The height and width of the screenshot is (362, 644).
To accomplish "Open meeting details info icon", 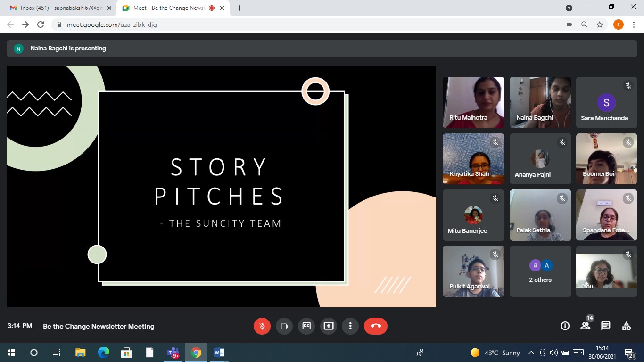I will click(565, 326).
